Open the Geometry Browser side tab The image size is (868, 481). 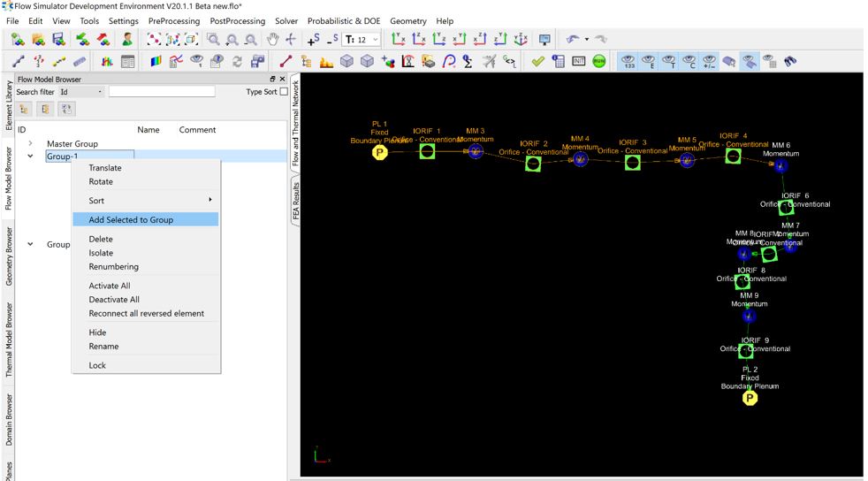click(10, 256)
